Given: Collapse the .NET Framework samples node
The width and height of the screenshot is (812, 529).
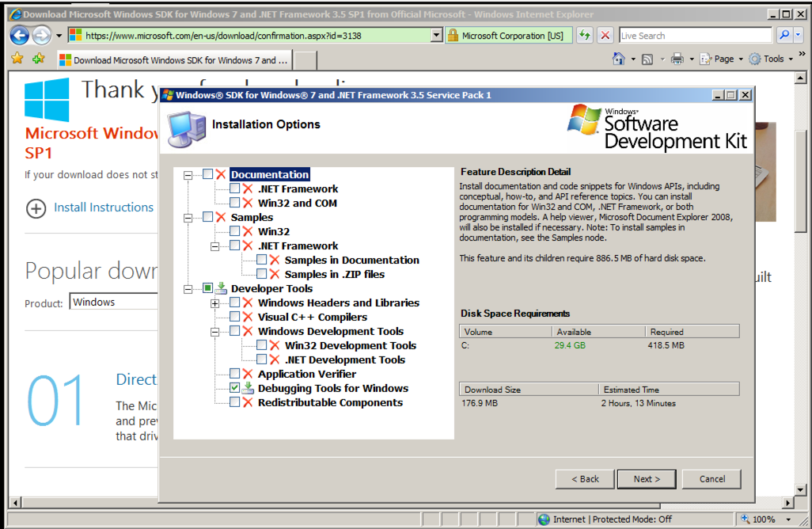Looking at the screenshot, I should click(215, 246).
